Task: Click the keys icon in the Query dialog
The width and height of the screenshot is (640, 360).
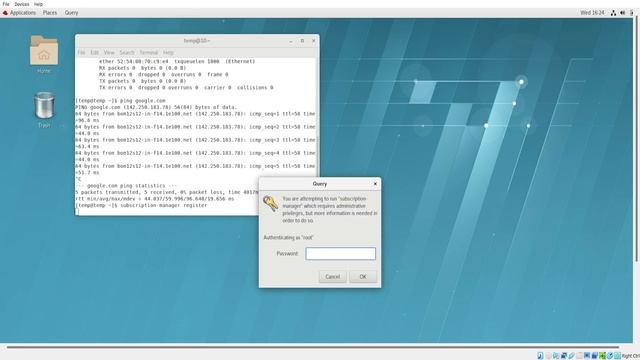Action: [x=270, y=203]
